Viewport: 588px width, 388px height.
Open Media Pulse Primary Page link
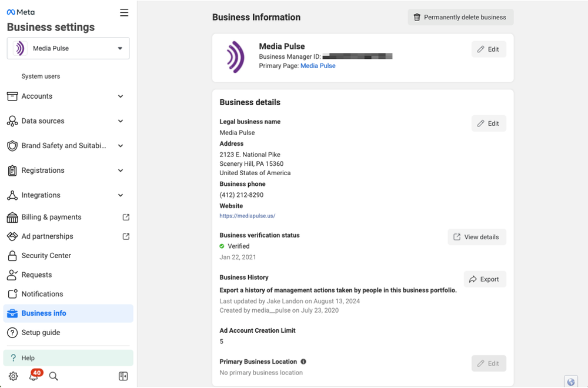coord(318,66)
